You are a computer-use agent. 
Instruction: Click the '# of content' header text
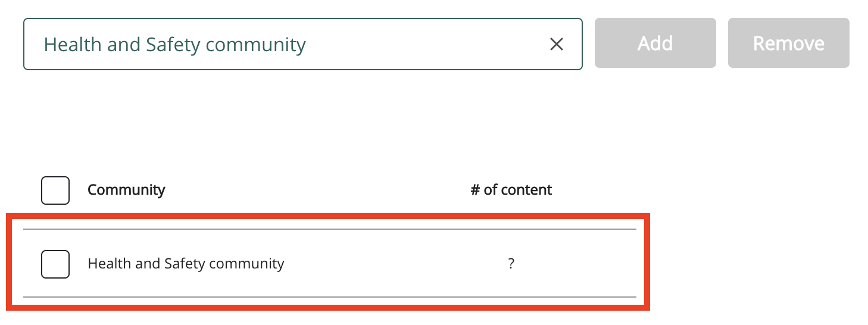point(511,190)
